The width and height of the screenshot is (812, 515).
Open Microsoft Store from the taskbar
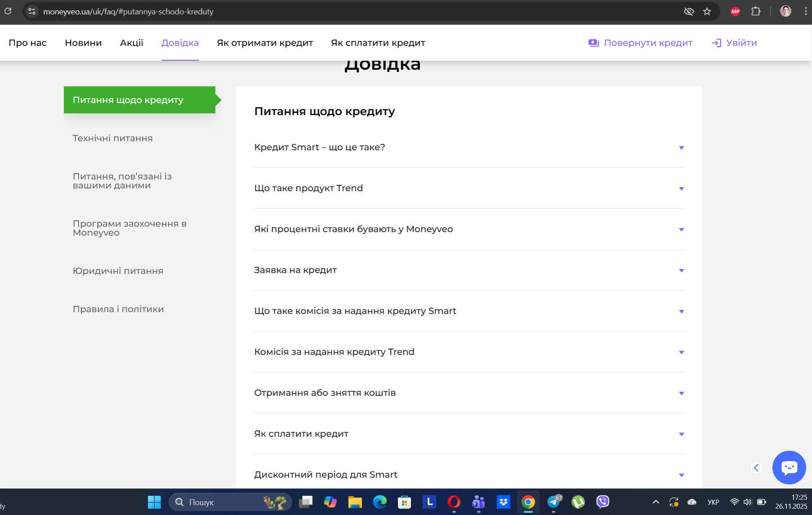(405, 502)
